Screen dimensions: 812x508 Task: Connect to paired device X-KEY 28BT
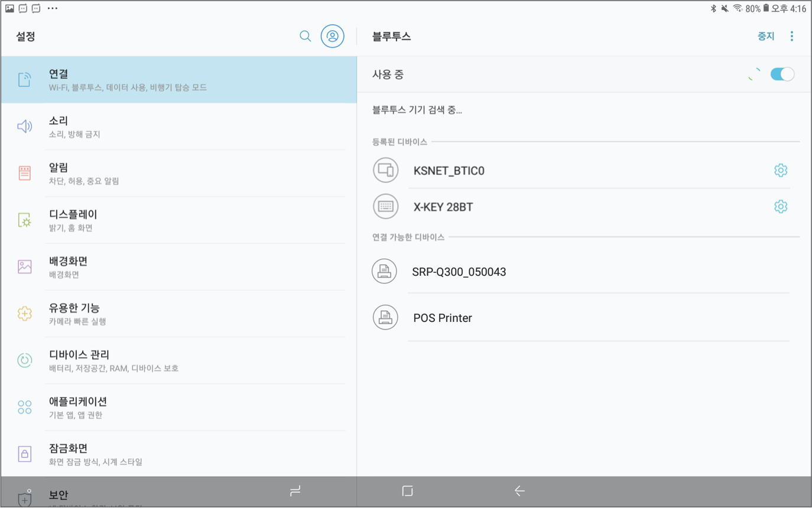(x=443, y=207)
